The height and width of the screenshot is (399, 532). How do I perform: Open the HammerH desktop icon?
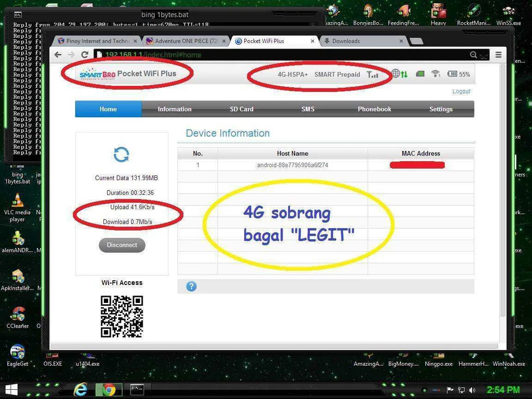(x=473, y=360)
